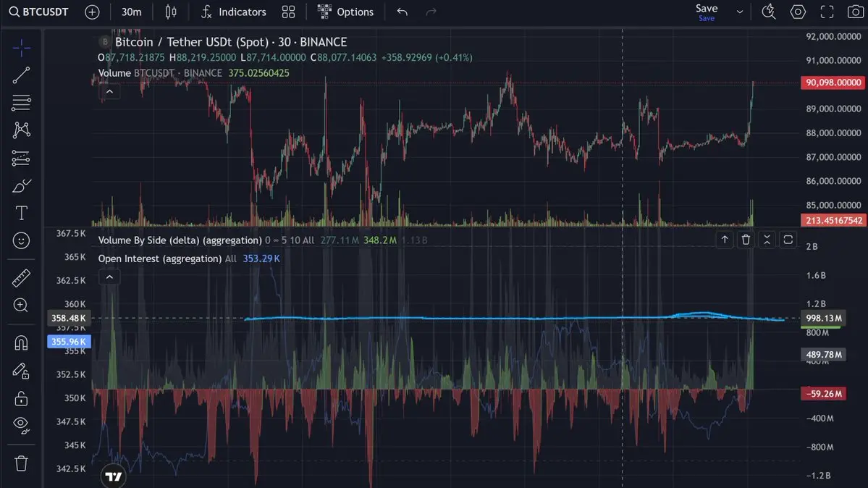Activate the zoom in tool
The height and width of the screenshot is (488, 868).
coord(21,306)
